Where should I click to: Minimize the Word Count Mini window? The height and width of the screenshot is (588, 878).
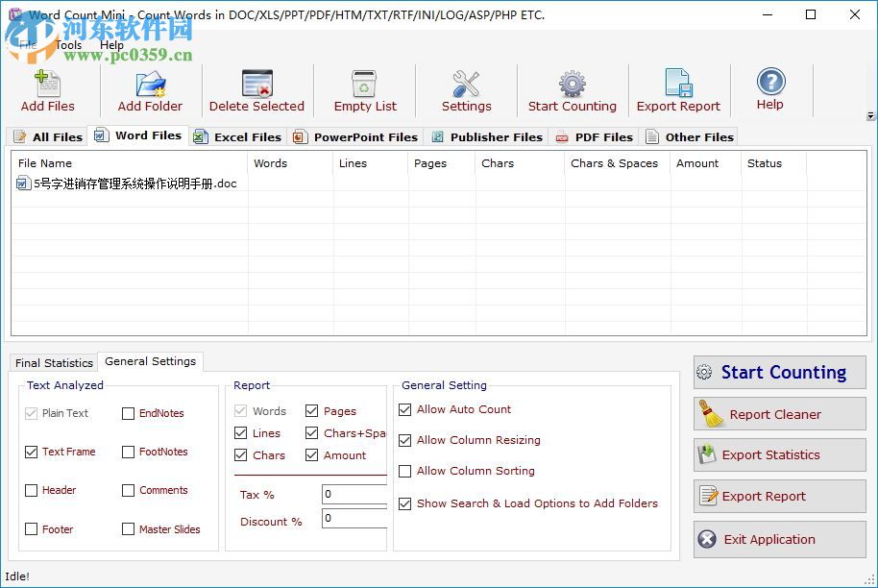[768, 14]
